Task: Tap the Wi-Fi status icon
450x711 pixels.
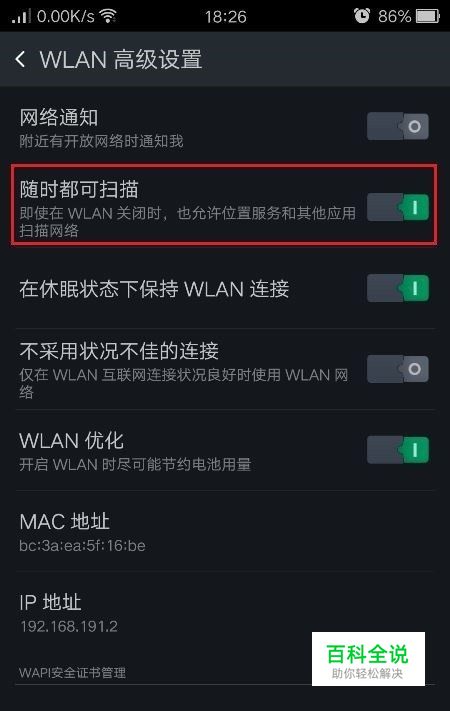Action: pyautogui.click(x=108, y=16)
